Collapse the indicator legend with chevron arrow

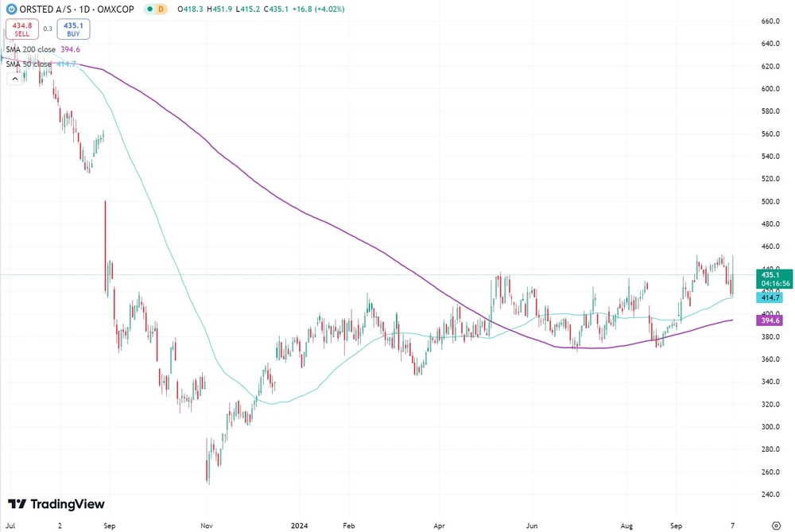[x=14, y=79]
